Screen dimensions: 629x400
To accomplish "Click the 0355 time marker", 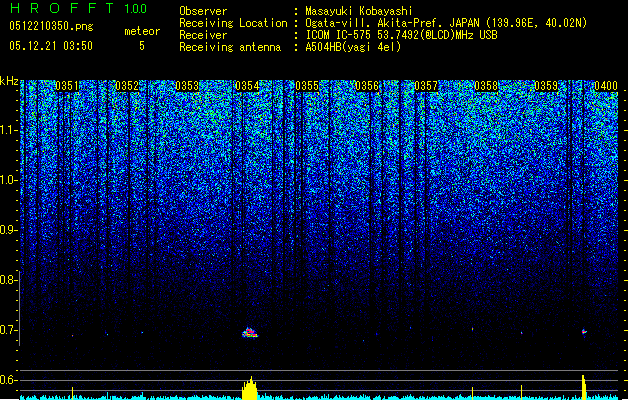I will 307,86.
